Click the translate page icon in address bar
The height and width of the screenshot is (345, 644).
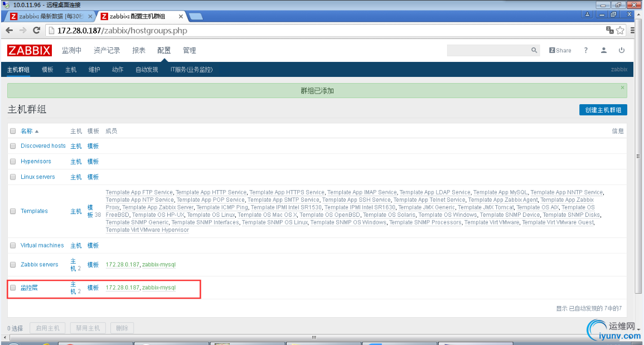[x=610, y=31]
